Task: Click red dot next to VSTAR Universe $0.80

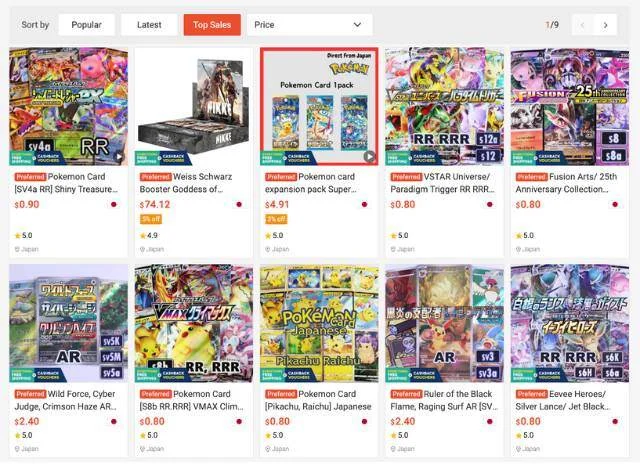Action: [x=490, y=204]
